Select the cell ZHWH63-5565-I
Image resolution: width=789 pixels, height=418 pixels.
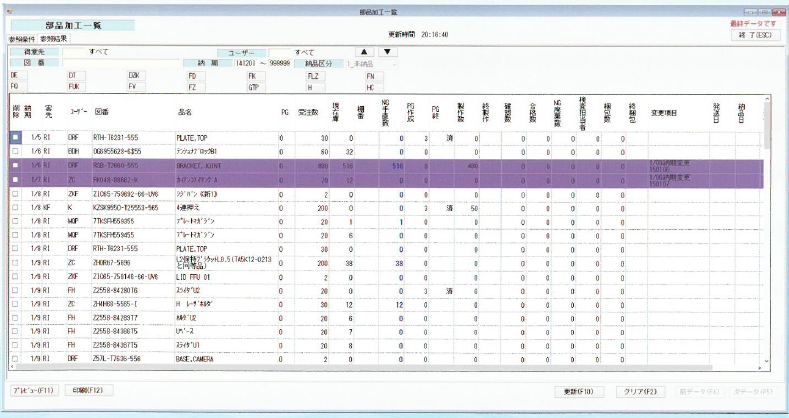(x=133, y=305)
